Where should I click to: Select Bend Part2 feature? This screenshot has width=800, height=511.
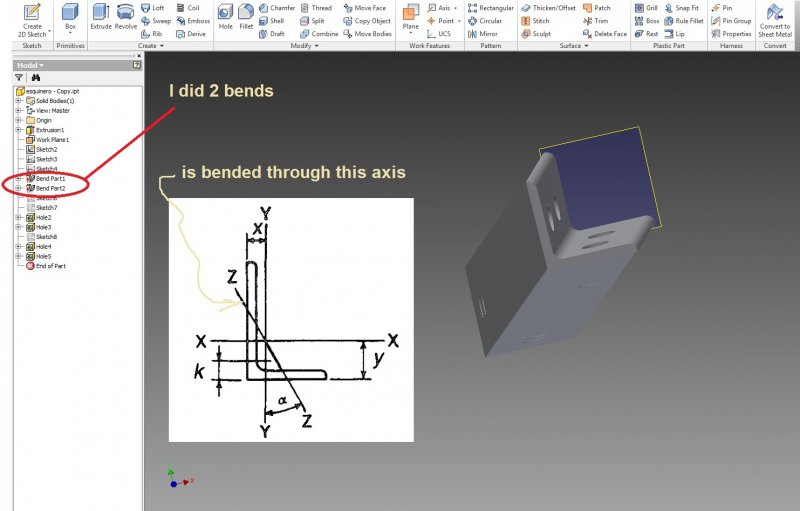point(46,188)
